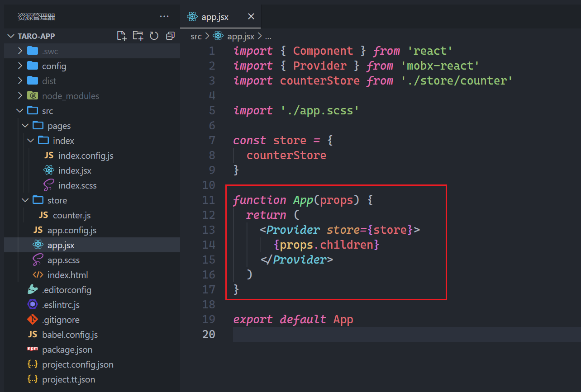Click the src breadcrumb segment
The image size is (581, 392).
[x=196, y=36]
